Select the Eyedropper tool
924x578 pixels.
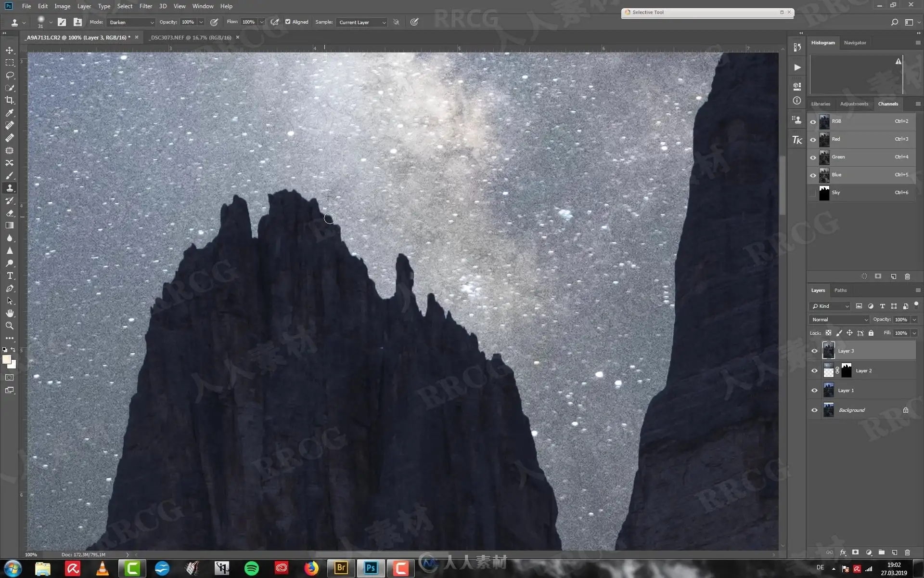tap(10, 113)
